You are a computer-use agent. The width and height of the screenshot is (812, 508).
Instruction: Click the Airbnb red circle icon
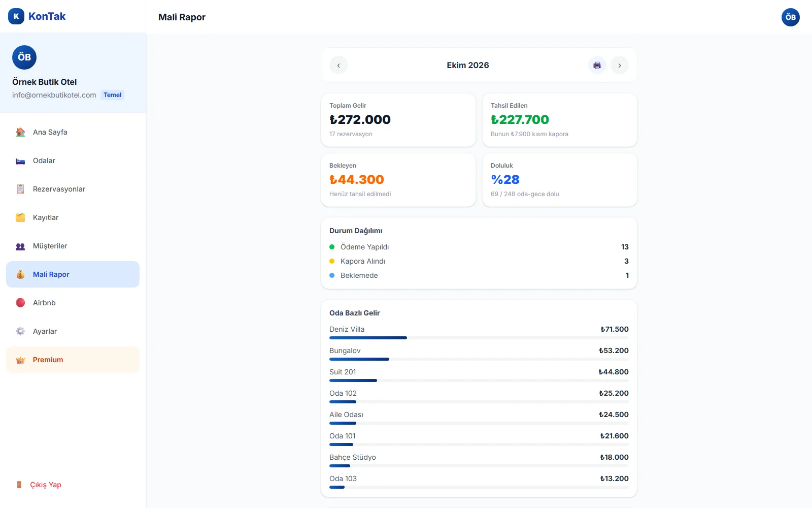point(20,303)
